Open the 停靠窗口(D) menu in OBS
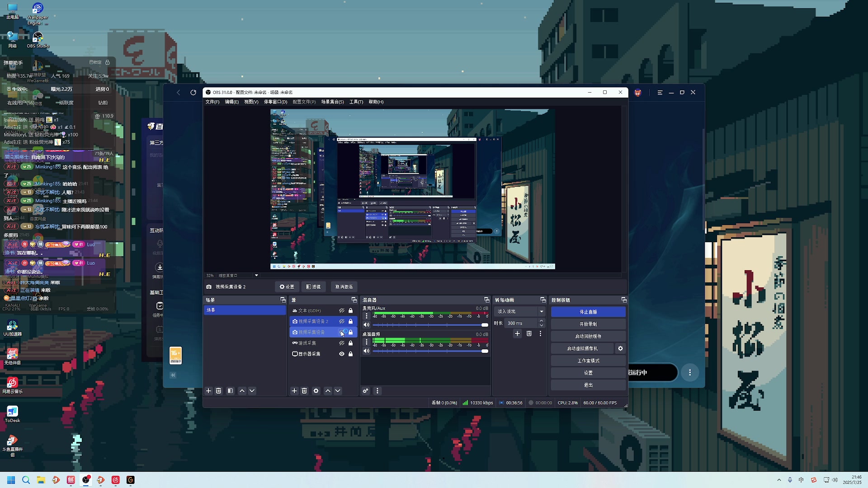 (275, 102)
